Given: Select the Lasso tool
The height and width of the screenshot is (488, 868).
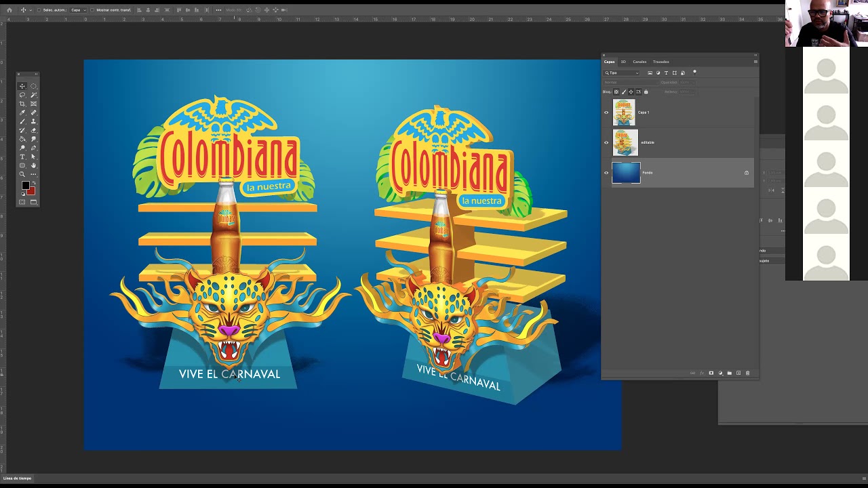Looking at the screenshot, I should click(x=22, y=95).
